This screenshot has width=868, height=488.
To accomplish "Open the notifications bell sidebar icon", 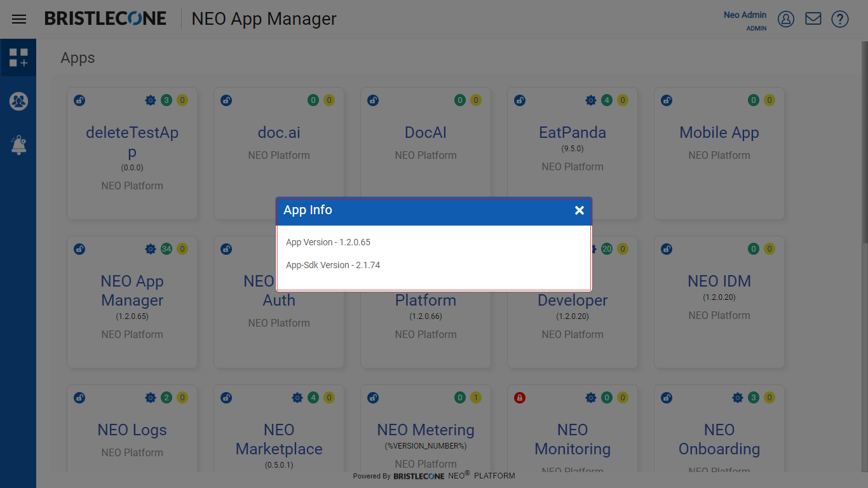I will pos(18,145).
